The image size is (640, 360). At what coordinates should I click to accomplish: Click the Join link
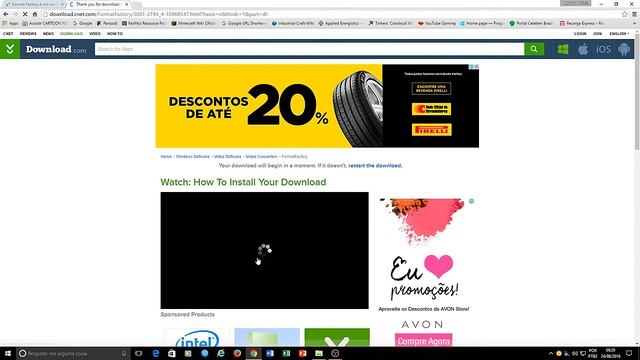pyautogui.click(x=598, y=34)
